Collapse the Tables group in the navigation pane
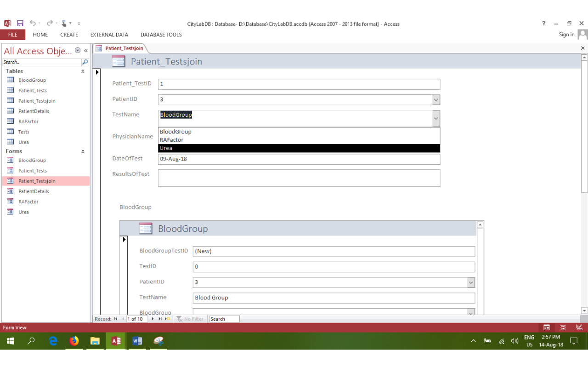Viewport: 588px width, 368px height. pyautogui.click(x=83, y=71)
